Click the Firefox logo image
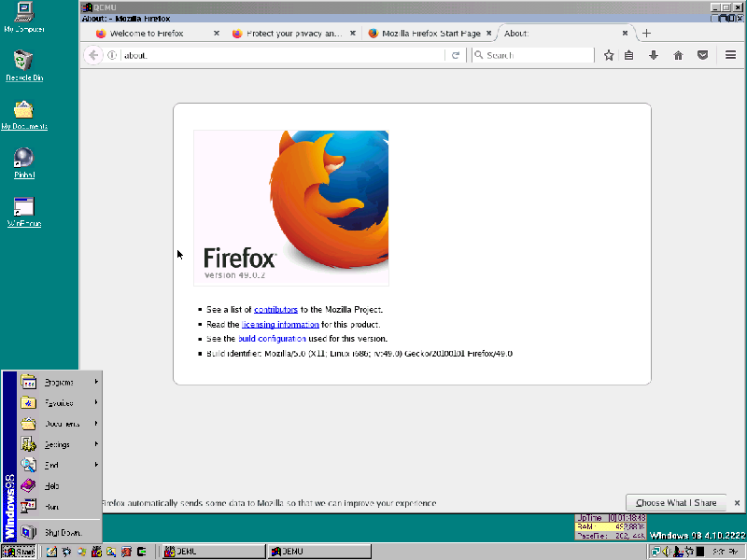The image size is (747, 560). [291, 208]
